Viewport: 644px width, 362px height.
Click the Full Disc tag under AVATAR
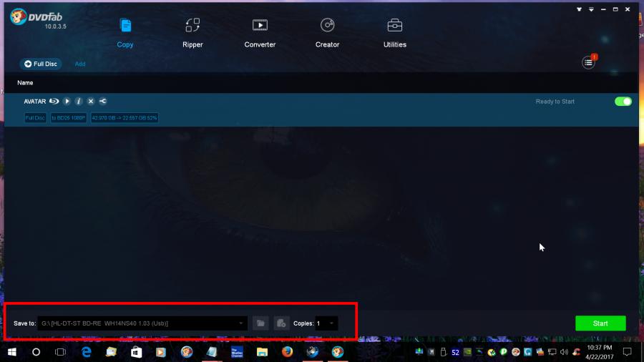pyautogui.click(x=35, y=118)
